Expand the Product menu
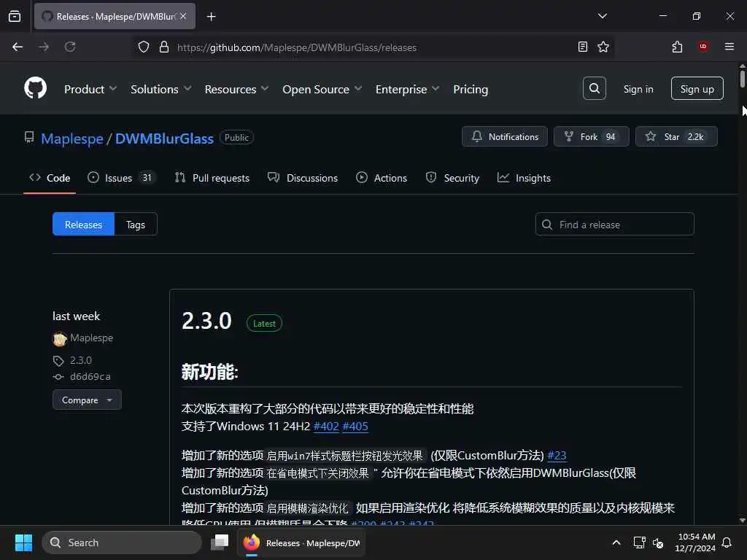Screen dimensions: 747x560 90,89
